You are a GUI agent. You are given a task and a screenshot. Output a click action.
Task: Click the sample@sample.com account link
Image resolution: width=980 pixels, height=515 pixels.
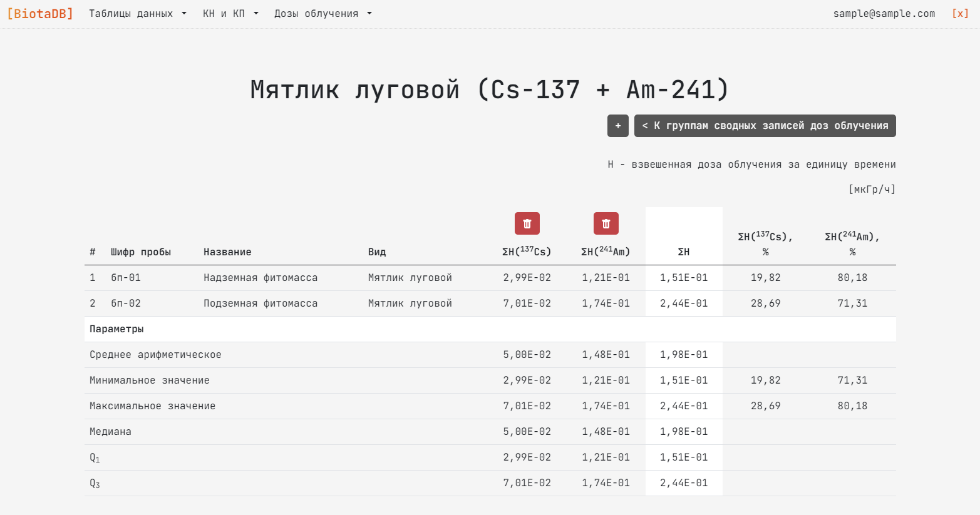(x=884, y=14)
